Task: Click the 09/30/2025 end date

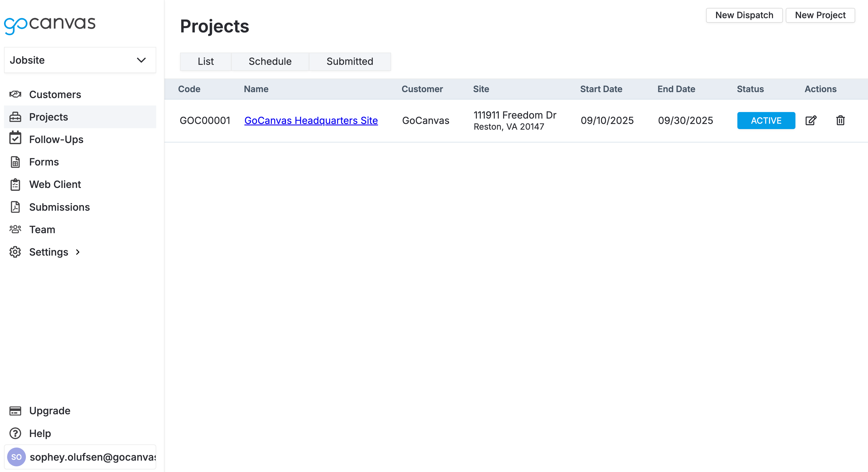Action: point(685,121)
